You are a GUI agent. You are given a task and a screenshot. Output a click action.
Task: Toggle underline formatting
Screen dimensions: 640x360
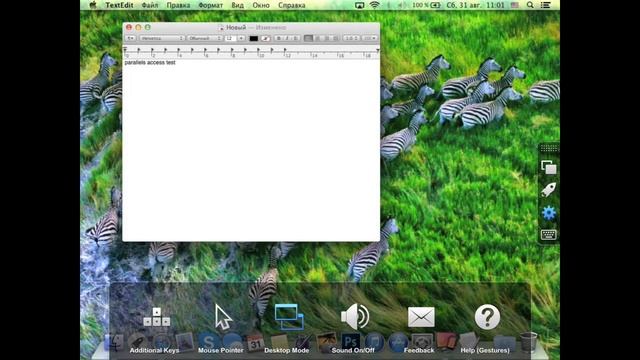pyautogui.click(x=296, y=38)
